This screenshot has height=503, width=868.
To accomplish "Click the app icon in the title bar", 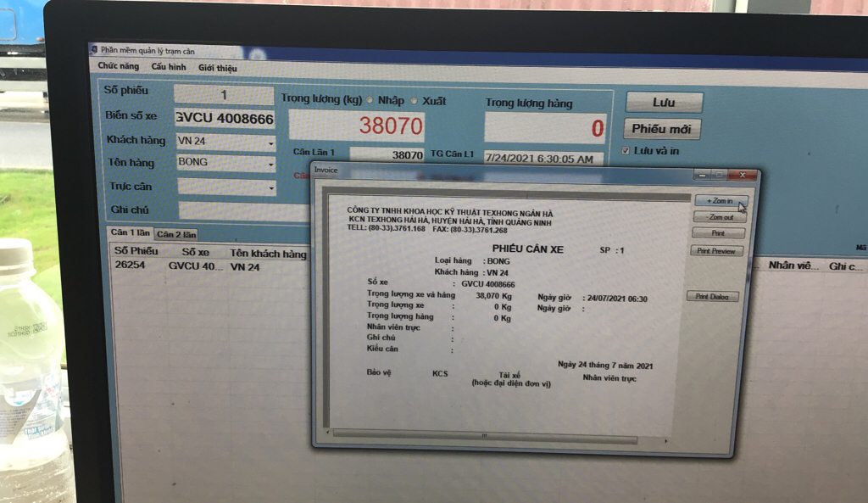I will (93, 50).
